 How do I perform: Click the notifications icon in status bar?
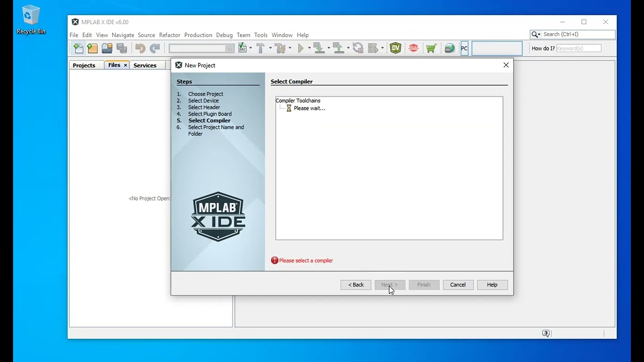[546, 333]
